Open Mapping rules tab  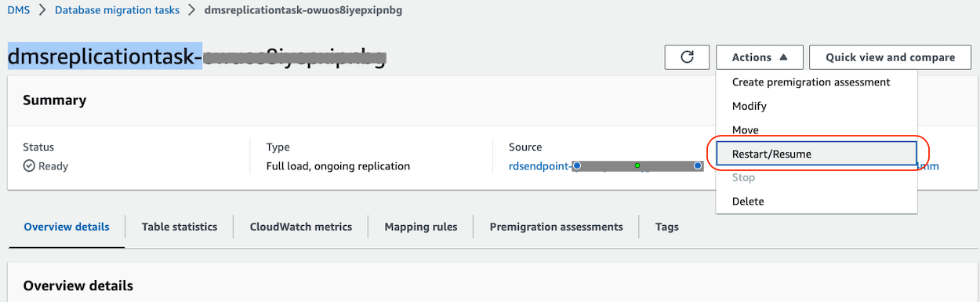point(421,227)
